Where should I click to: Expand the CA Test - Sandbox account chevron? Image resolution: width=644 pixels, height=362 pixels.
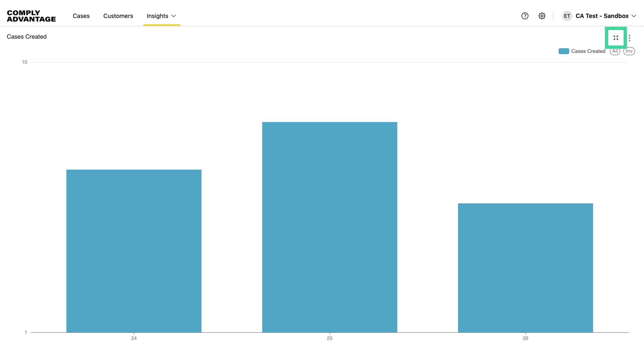[x=634, y=16]
